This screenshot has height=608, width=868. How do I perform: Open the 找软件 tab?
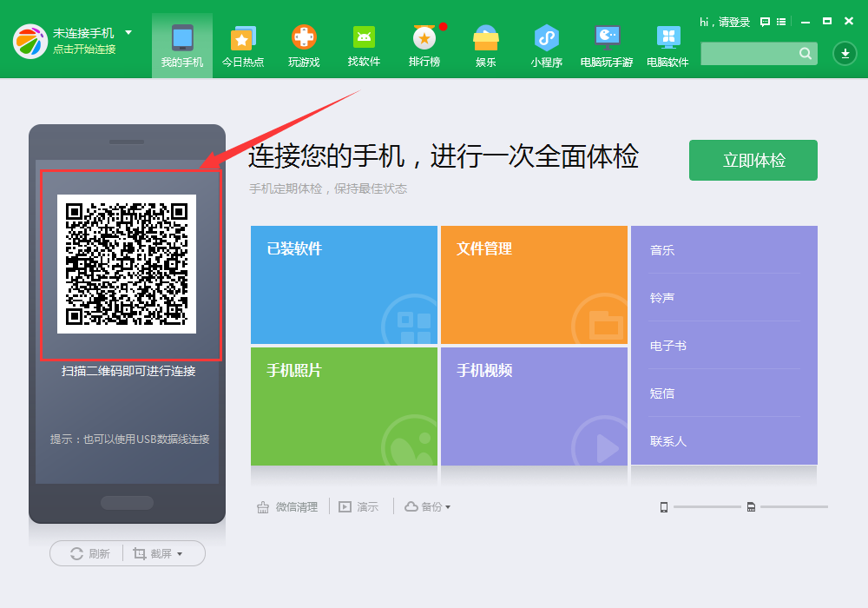(x=364, y=45)
